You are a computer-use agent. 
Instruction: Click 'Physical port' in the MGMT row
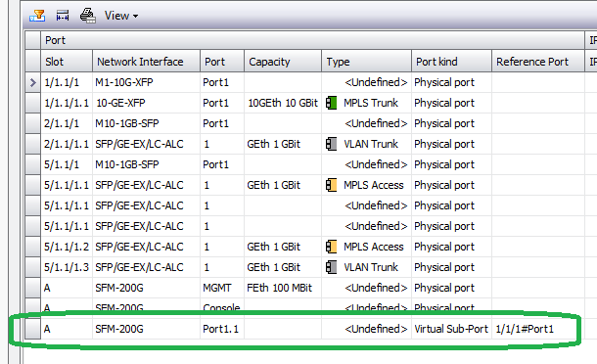(x=444, y=288)
